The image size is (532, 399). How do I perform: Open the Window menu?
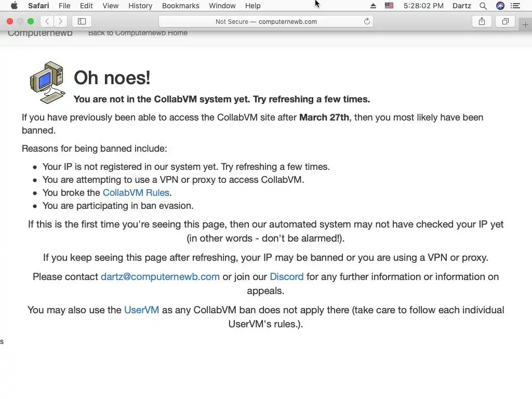click(x=222, y=6)
